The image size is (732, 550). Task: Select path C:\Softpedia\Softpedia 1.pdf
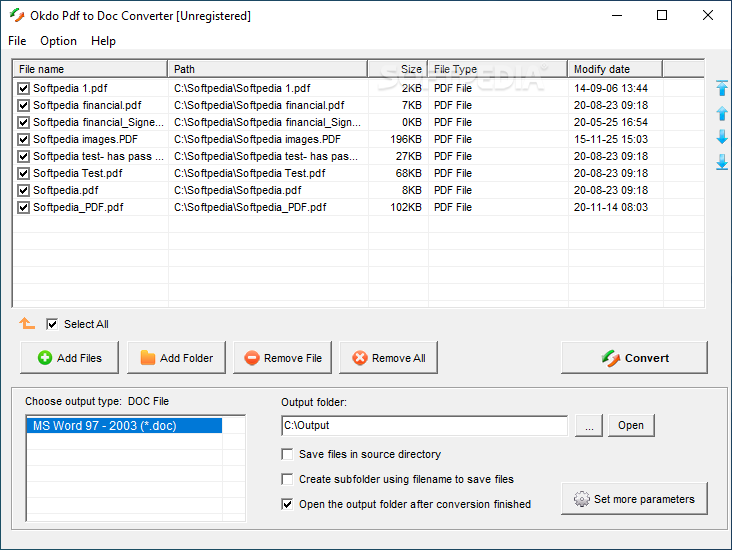(x=242, y=88)
